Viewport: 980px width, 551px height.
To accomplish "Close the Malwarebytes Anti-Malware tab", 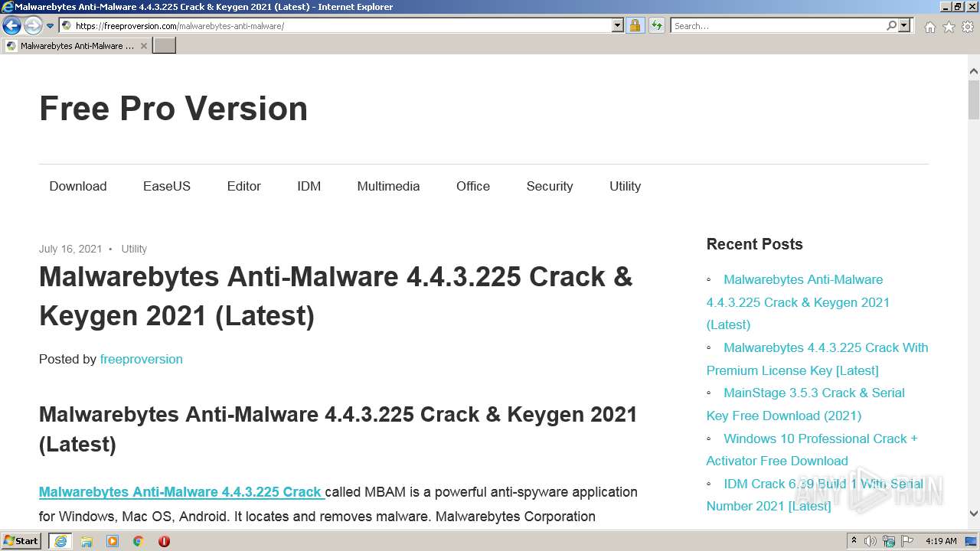I will 144,46.
